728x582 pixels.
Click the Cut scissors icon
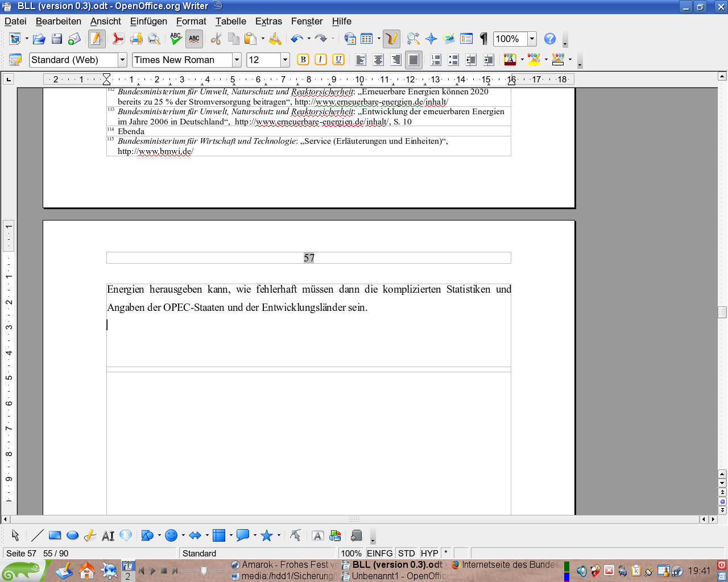[216, 39]
